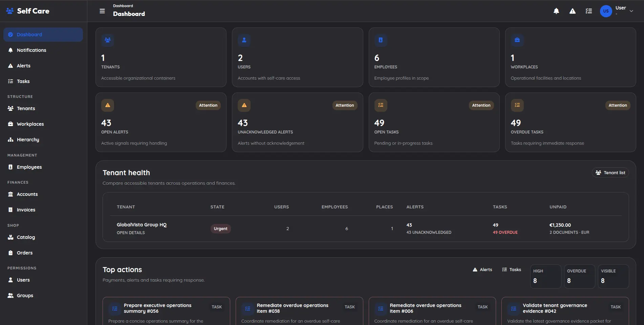The width and height of the screenshot is (644, 325).
Task: Open Hierarchy in sidebar
Action: click(x=43, y=140)
